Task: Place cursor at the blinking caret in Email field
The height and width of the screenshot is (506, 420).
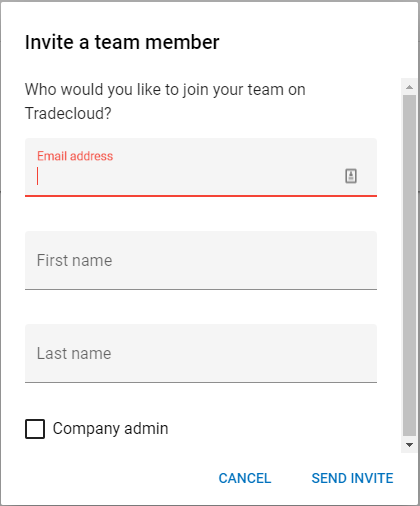Action: click(38, 176)
